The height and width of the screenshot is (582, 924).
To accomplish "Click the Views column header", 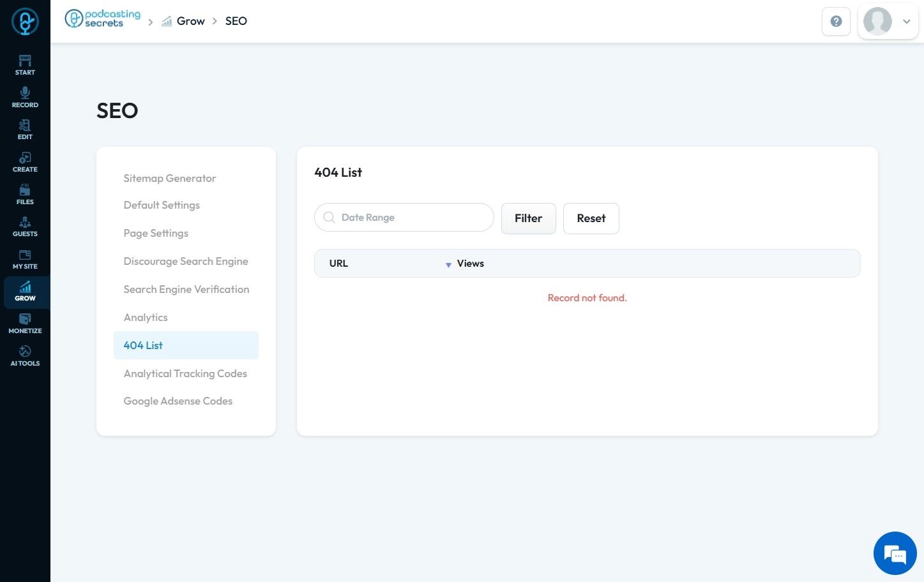I will pos(471,264).
